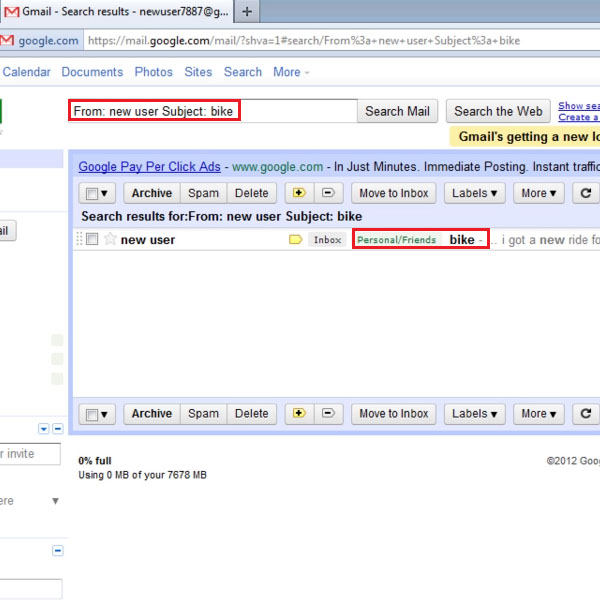
Task: Open select dropdown arrow in top toolbar
Action: click(104, 194)
